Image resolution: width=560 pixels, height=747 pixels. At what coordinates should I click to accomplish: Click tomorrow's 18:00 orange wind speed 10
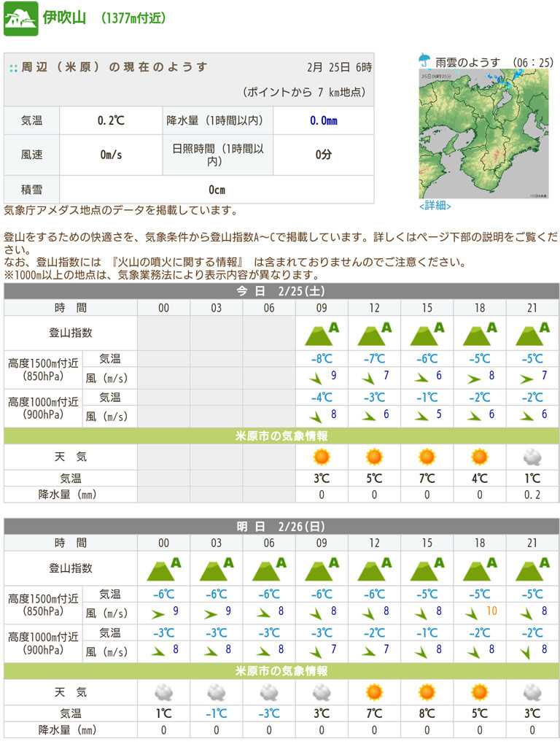click(491, 611)
